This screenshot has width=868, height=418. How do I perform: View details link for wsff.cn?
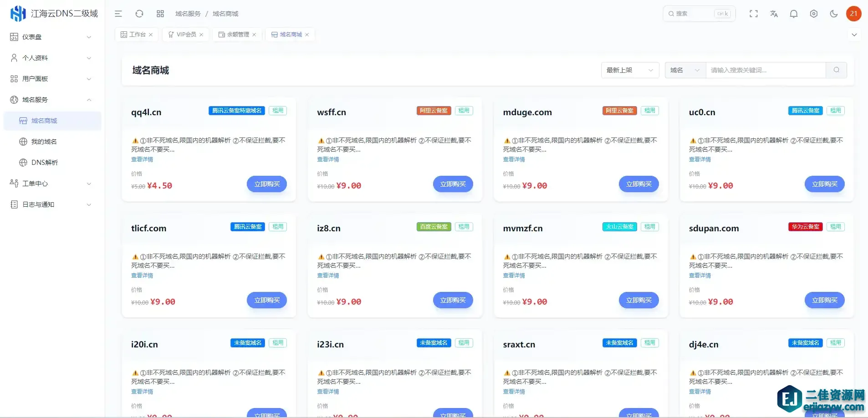tap(328, 159)
